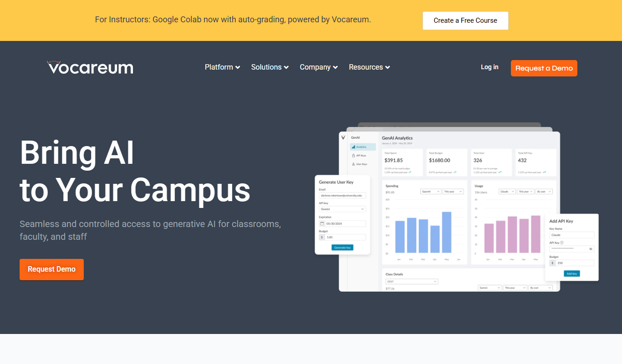Click the Generate key button in preview
Viewport: 622px width, 364px height.
click(342, 248)
